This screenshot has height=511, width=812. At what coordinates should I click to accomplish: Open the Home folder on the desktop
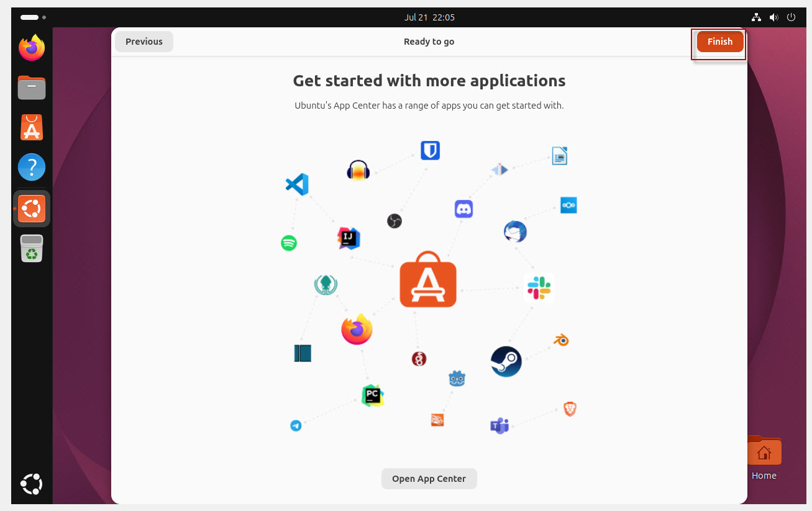pos(764,458)
